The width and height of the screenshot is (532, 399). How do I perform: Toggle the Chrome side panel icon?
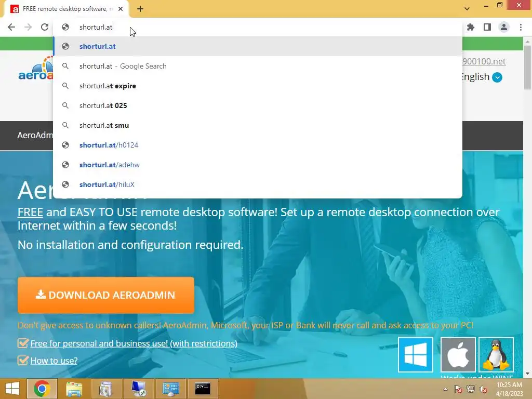coord(487,27)
